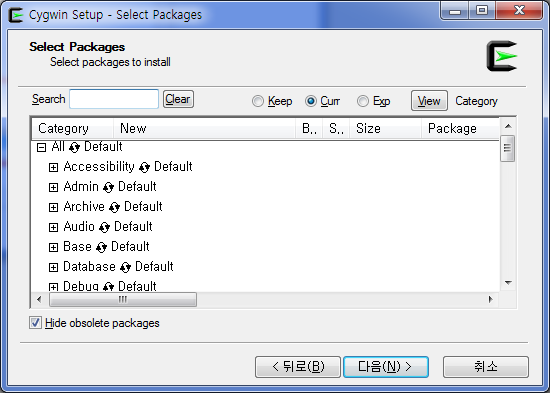Image resolution: width=550 pixels, height=393 pixels.
Task: Click the Default text next to Base
Action: pos(130,246)
